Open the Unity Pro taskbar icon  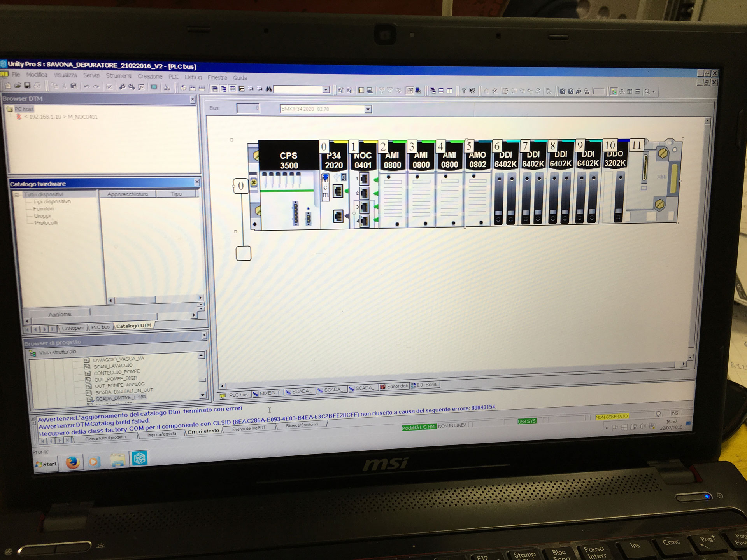(139, 458)
